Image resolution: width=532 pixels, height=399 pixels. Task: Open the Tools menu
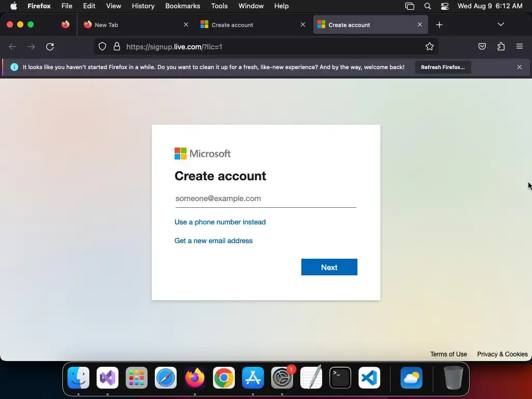point(219,6)
